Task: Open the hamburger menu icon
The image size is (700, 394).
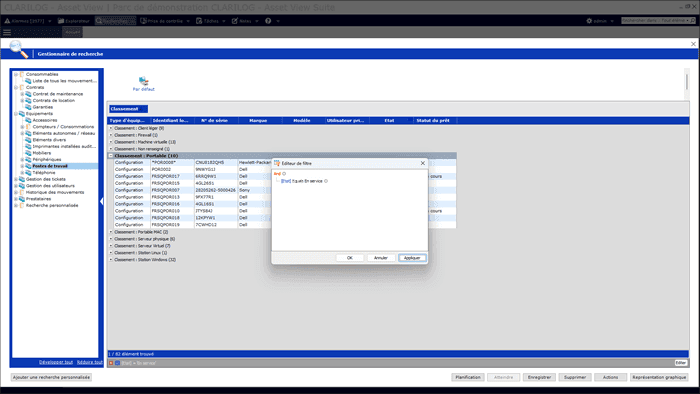Action: [7, 32]
